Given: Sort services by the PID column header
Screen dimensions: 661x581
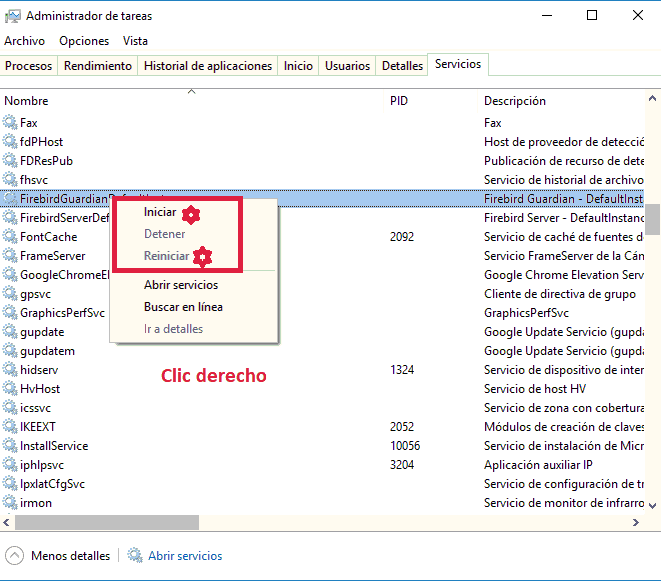Looking at the screenshot, I should click(399, 101).
